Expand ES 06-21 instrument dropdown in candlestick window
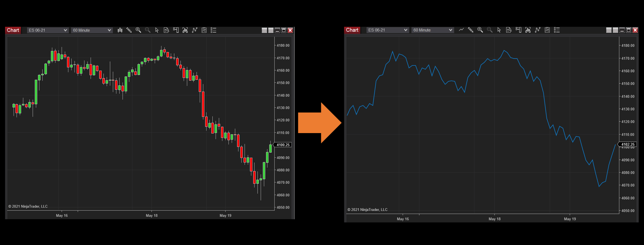The height and width of the screenshot is (245, 644). [47, 30]
